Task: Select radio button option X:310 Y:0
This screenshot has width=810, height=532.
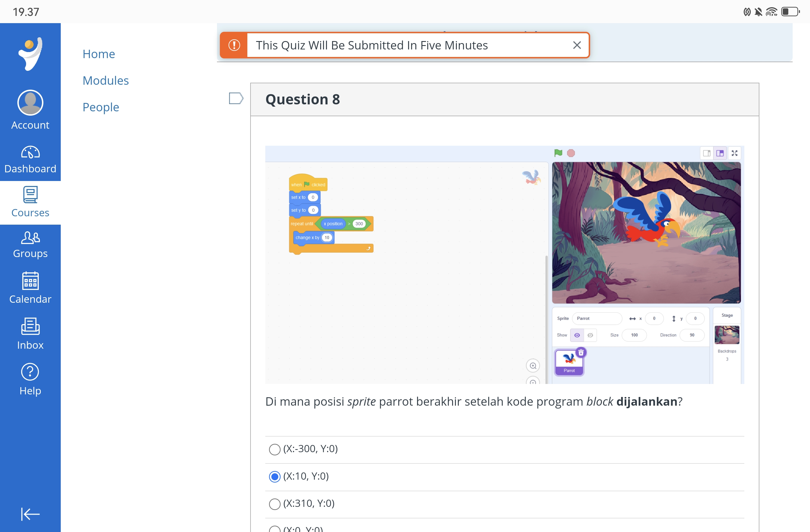Action: (x=275, y=503)
